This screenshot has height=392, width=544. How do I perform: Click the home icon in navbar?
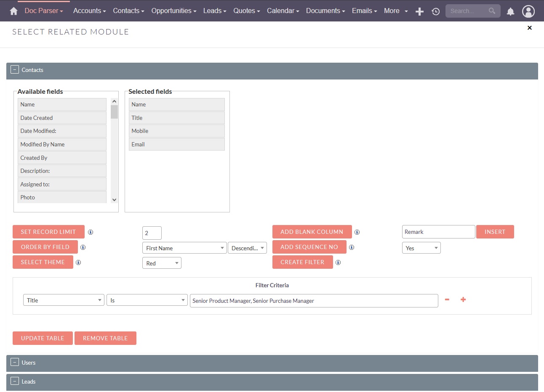pos(13,11)
